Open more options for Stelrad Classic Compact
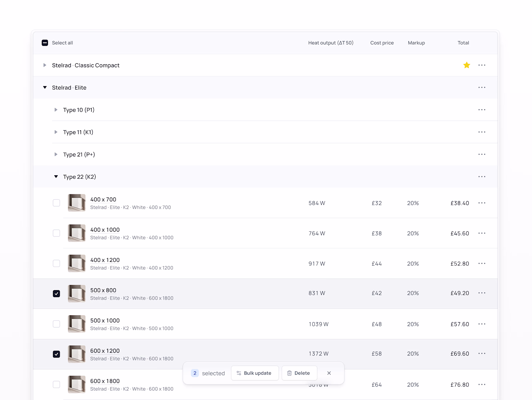532x400 pixels. [482, 65]
